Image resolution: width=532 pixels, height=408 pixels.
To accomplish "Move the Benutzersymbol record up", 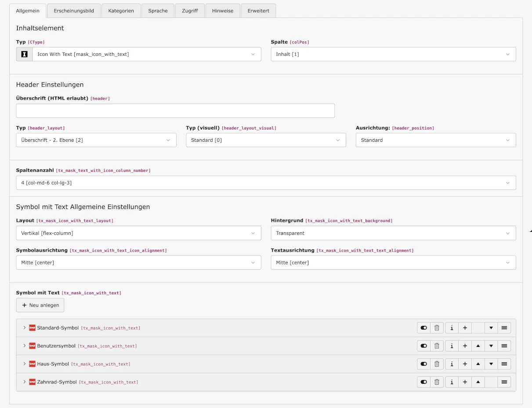I will click(x=478, y=346).
